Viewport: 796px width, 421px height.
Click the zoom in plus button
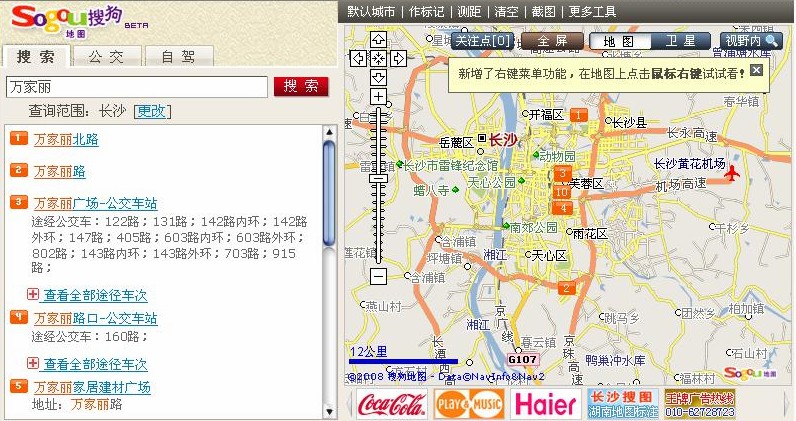(378, 97)
